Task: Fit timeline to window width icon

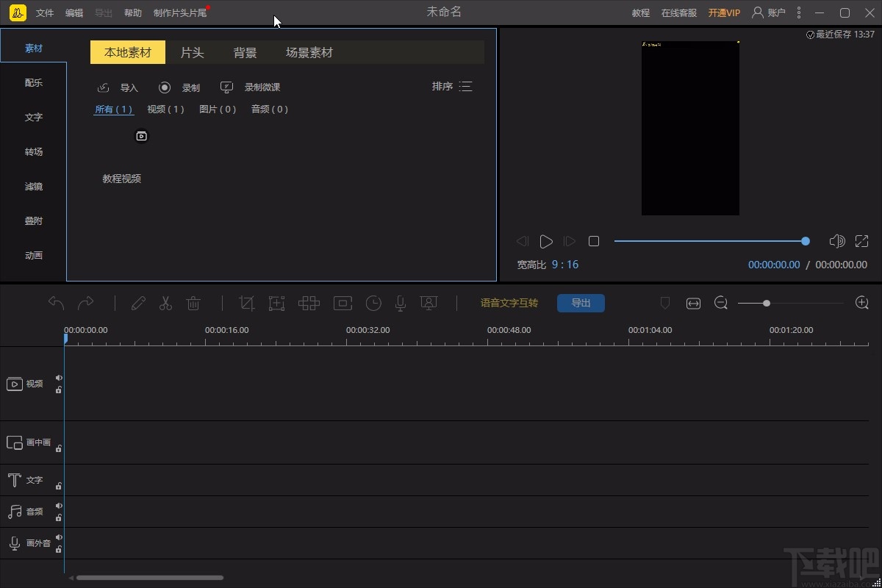Action: (x=693, y=303)
